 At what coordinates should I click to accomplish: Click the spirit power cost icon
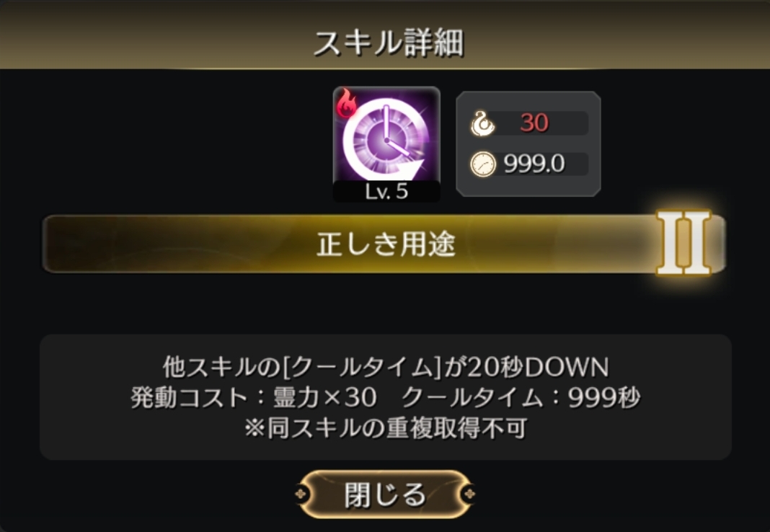tap(482, 123)
